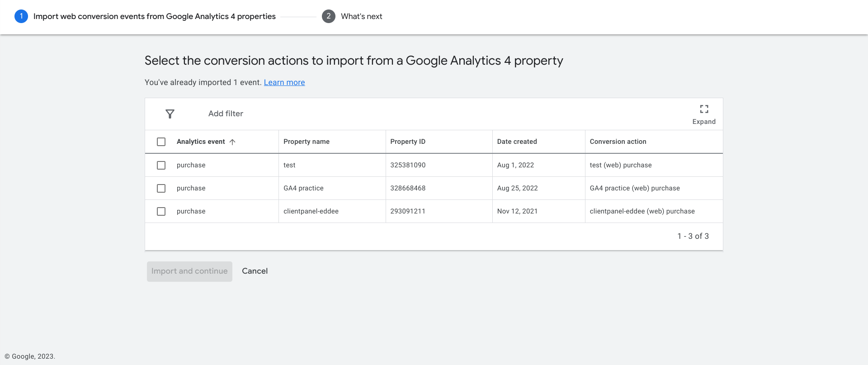The height and width of the screenshot is (365, 868).
Task: Sort by the Property ID column header
Action: tap(408, 142)
